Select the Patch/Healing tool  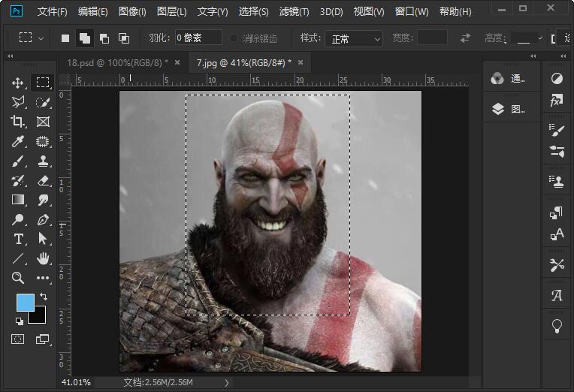pyautogui.click(x=43, y=141)
